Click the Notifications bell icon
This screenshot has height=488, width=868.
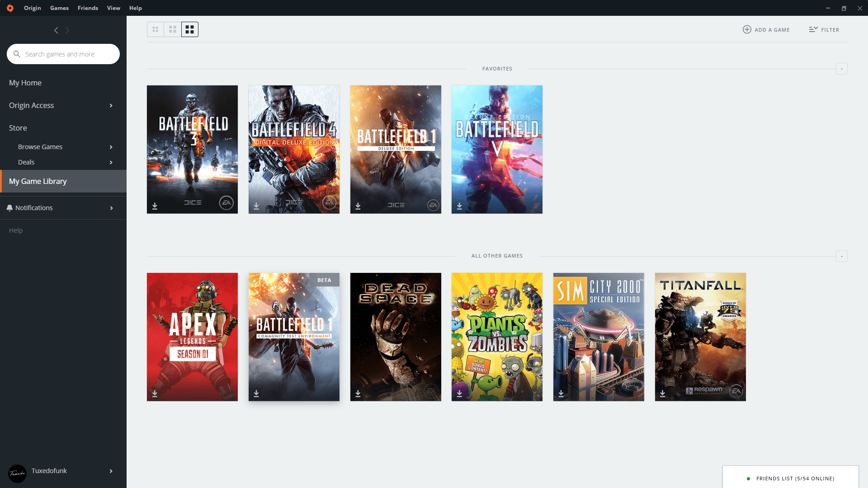pyautogui.click(x=9, y=208)
